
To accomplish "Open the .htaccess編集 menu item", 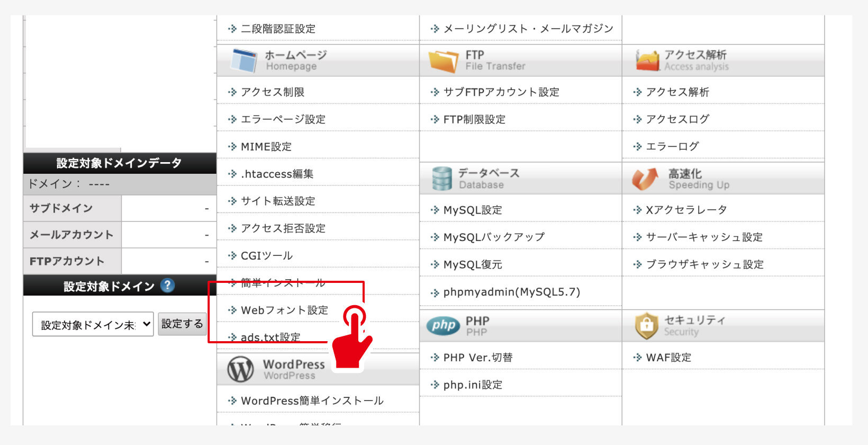I will pyautogui.click(x=277, y=174).
